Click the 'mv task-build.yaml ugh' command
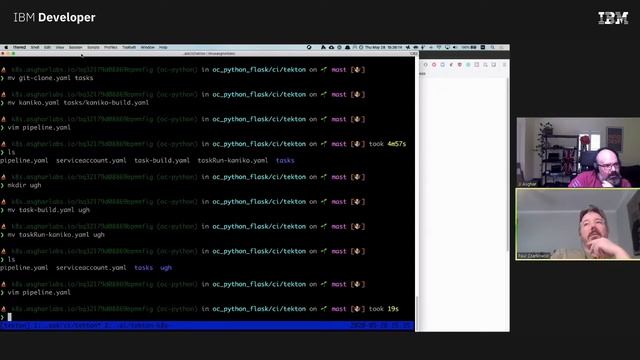 [49, 210]
